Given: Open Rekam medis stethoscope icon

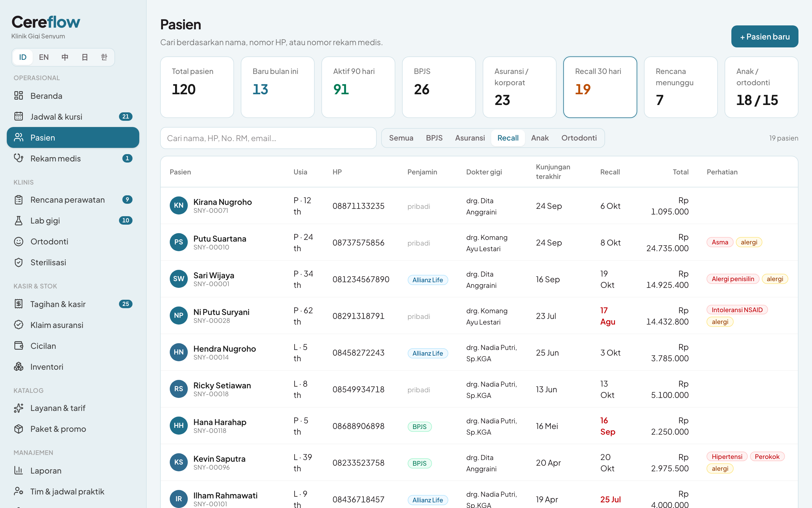Looking at the screenshot, I should (x=18, y=158).
